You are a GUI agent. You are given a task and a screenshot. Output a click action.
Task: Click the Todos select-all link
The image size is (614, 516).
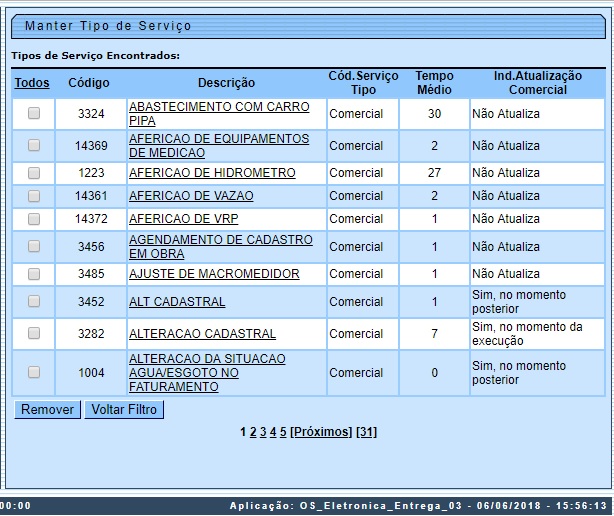(31, 83)
